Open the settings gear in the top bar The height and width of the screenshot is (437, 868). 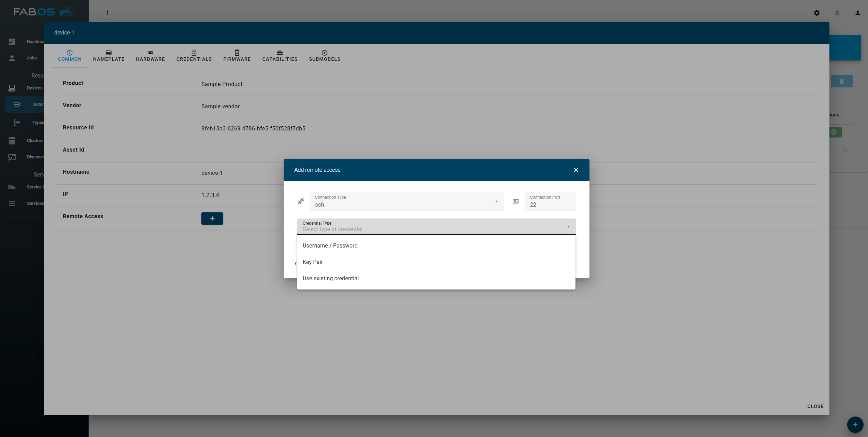[x=817, y=13]
